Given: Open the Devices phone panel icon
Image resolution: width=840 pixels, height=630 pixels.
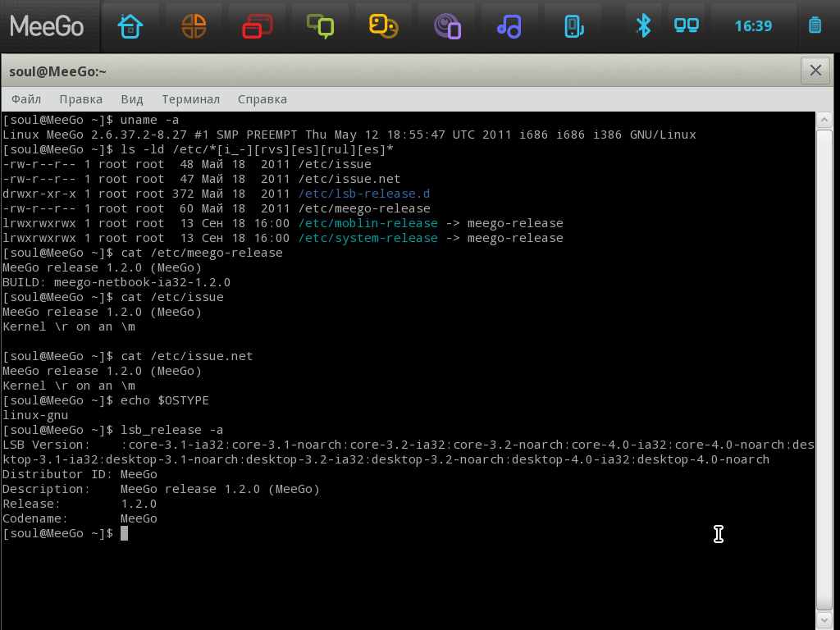Looking at the screenshot, I should pyautogui.click(x=573, y=26).
